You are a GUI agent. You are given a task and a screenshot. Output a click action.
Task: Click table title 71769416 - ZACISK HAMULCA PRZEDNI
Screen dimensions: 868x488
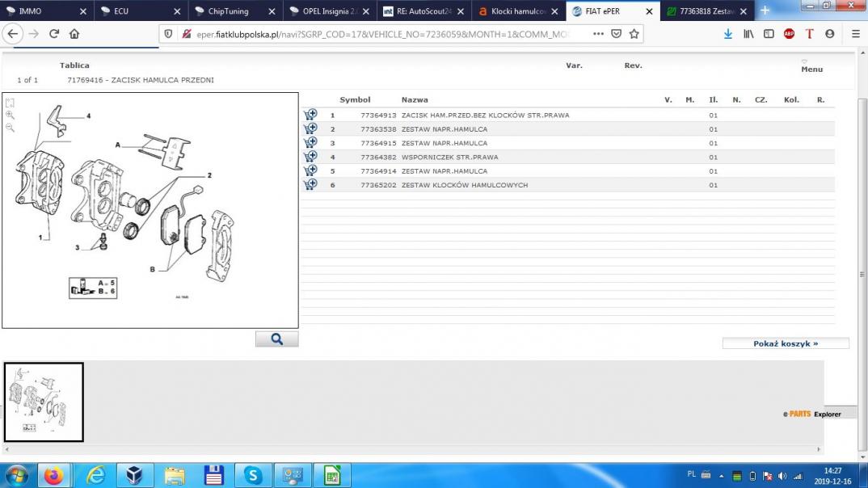point(141,80)
